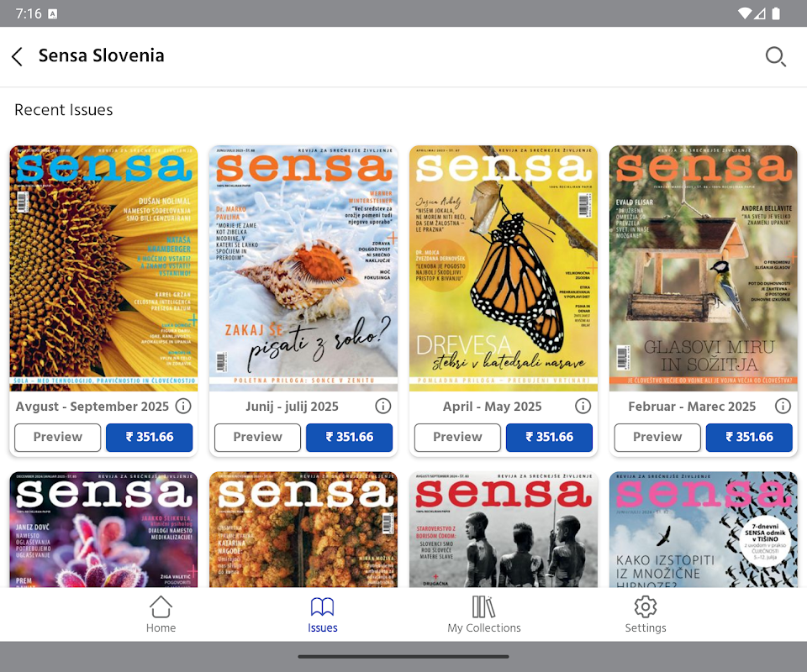
Task: Open the sunflower cover thumbnail
Action: (103, 269)
